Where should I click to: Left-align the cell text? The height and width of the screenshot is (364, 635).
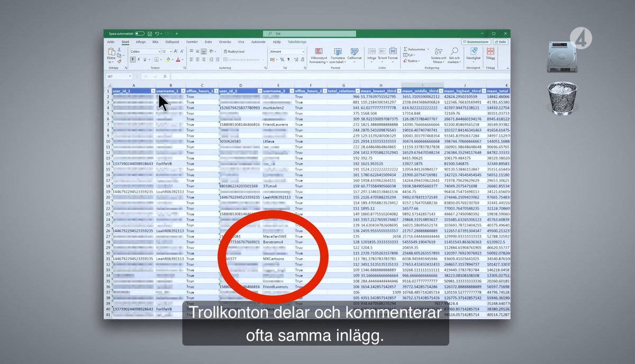(191, 60)
